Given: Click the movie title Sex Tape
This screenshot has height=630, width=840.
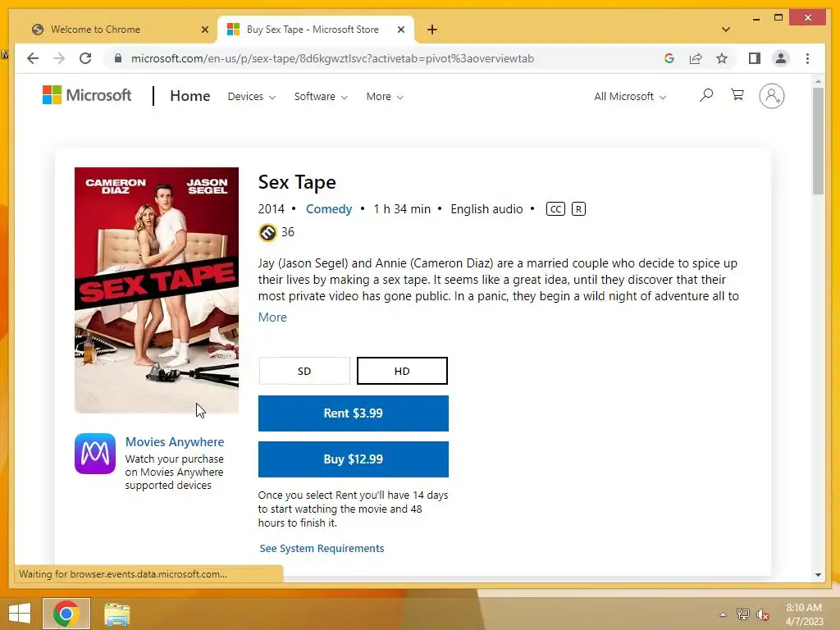Looking at the screenshot, I should click(x=297, y=182).
